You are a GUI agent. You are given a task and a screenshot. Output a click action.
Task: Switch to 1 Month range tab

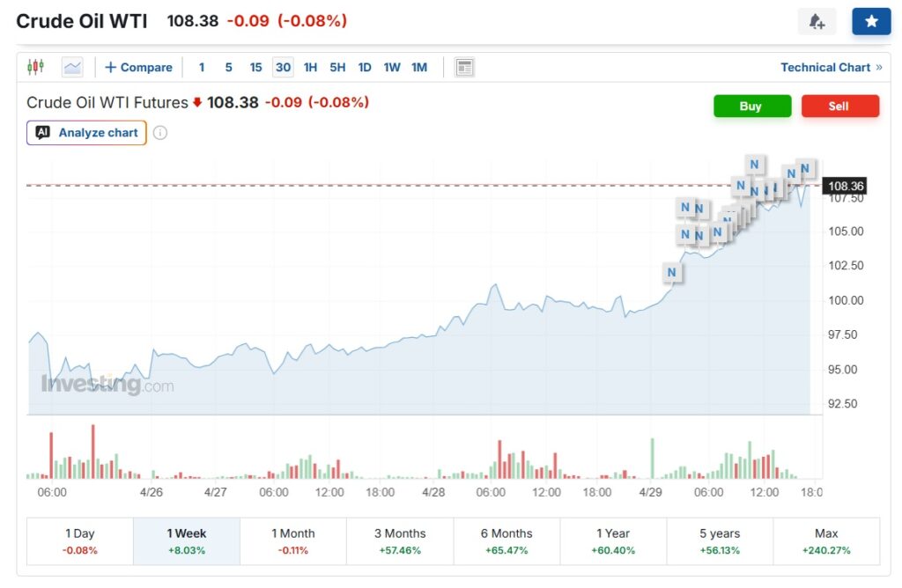point(292,540)
